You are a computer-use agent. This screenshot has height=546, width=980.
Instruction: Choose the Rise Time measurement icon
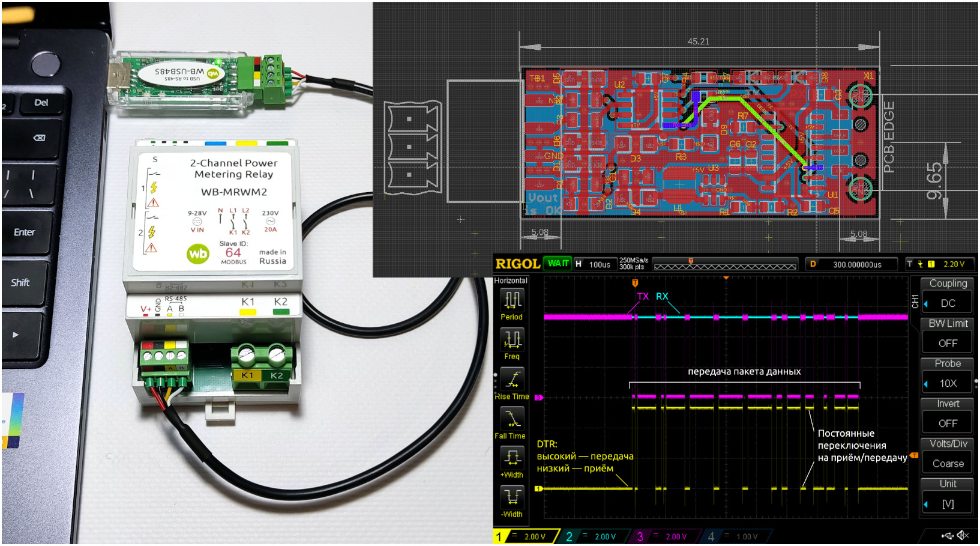click(512, 379)
